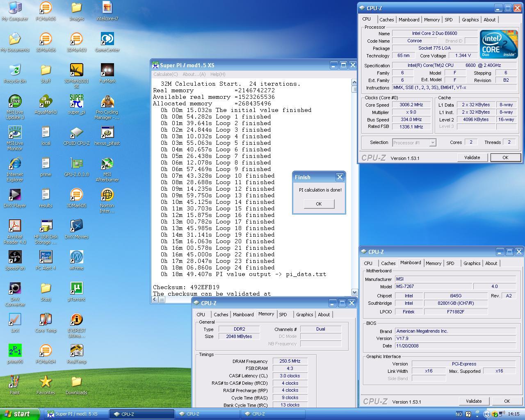Launch GPU-Z.0.3.8 desktop icon
Image resolution: width=525 pixels, height=420 pixels.
coord(76,167)
